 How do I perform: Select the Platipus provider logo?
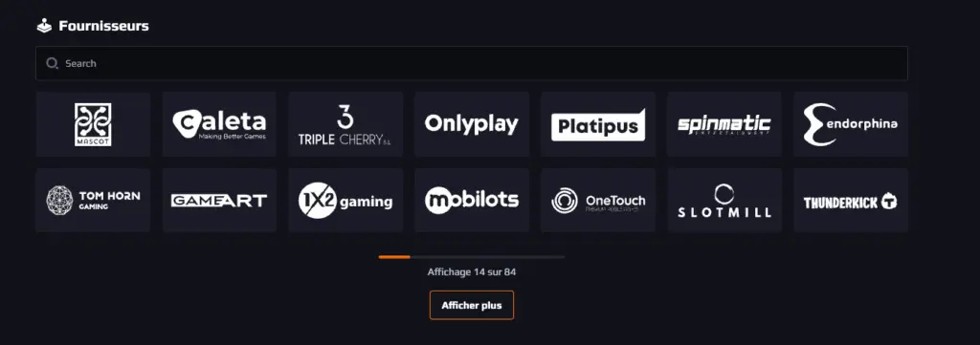click(598, 124)
